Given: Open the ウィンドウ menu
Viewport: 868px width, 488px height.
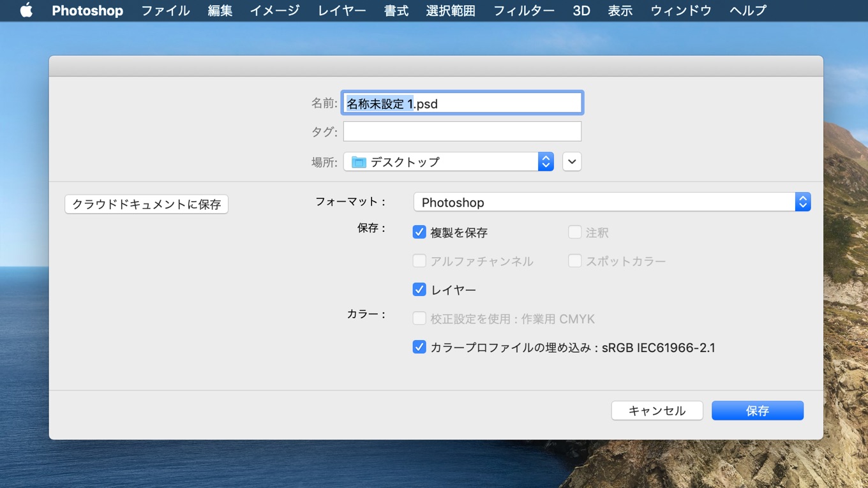Looking at the screenshot, I should click(681, 10).
